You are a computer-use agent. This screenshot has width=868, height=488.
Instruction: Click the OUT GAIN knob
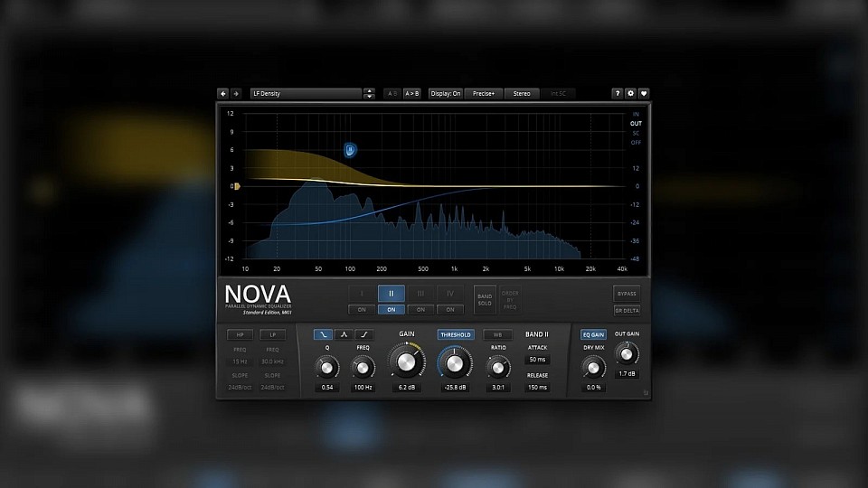(x=627, y=354)
